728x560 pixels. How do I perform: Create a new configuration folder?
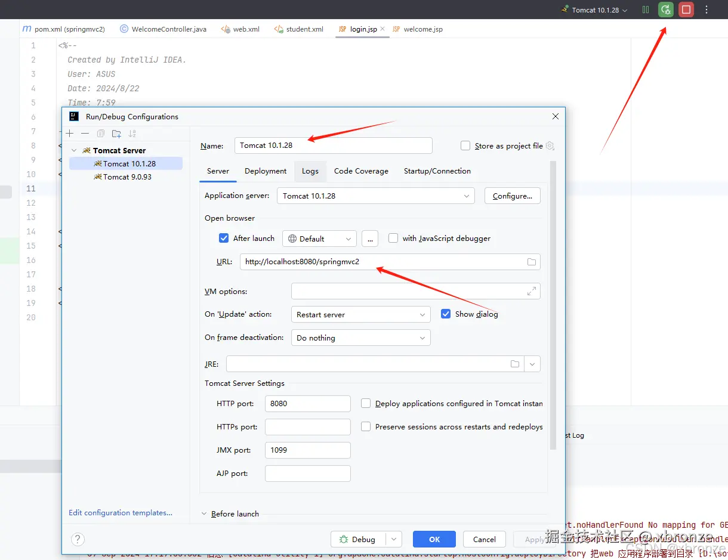[x=116, y=134]
